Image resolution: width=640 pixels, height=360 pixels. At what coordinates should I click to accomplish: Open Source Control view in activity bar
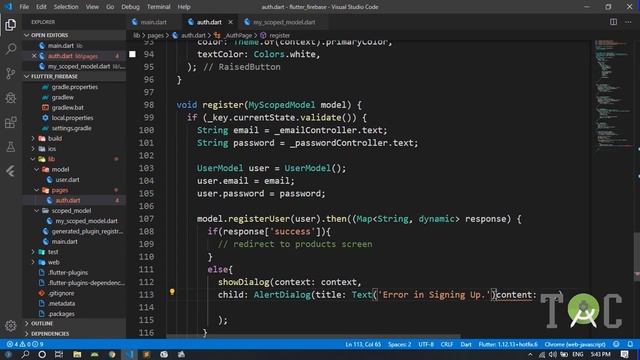pos(11,73)
